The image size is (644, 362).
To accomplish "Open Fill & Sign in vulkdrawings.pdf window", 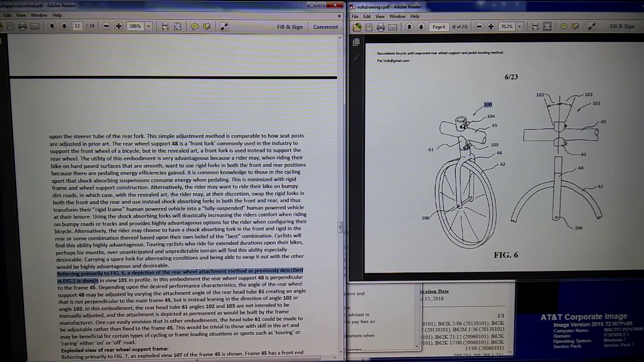I will pyautogui.click(x=622, y=27).
